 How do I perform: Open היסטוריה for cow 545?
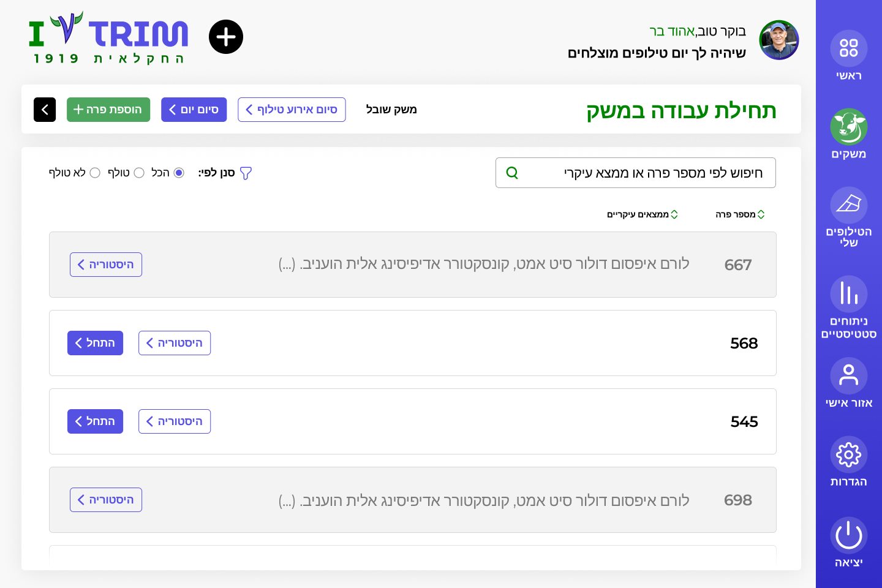click(x=175, y=421)
